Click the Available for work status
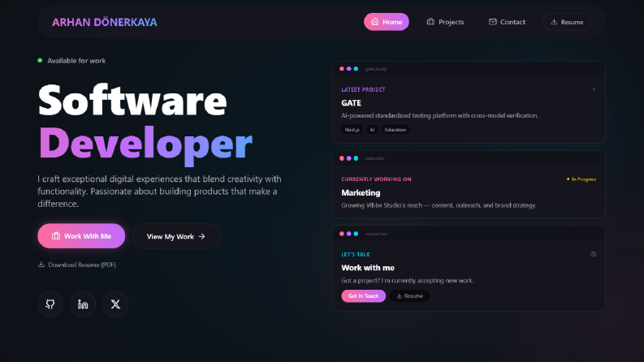The image size is (644, 362). pyautogui.click(x=71, y=61)
